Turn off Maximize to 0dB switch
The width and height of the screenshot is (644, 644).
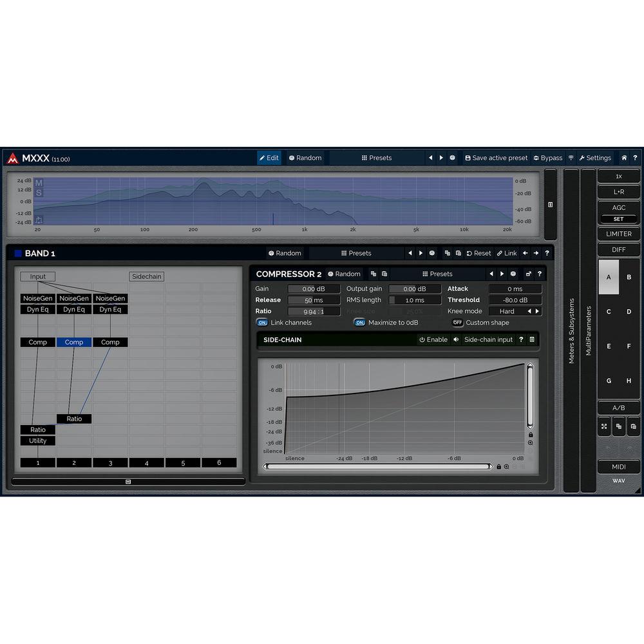pos(359,323)
